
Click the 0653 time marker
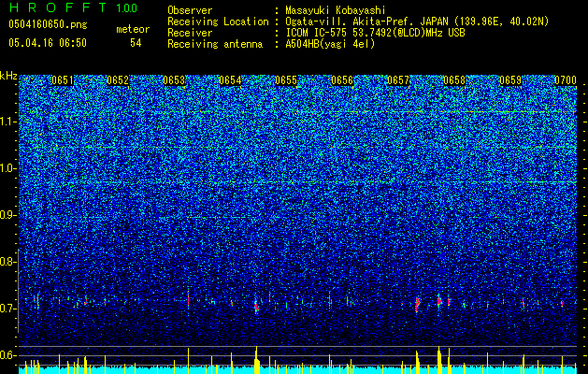(174, 80)
